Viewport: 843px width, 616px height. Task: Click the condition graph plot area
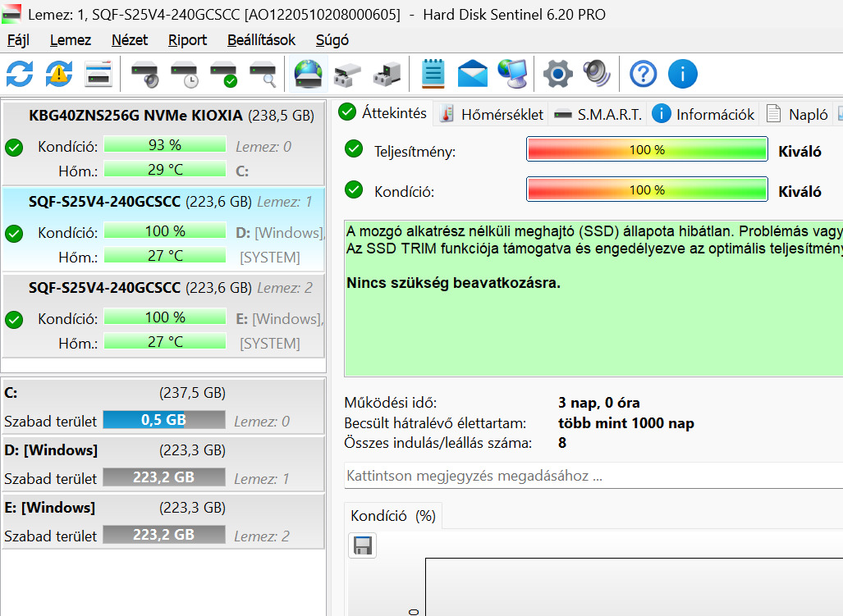tap(634, 587)
